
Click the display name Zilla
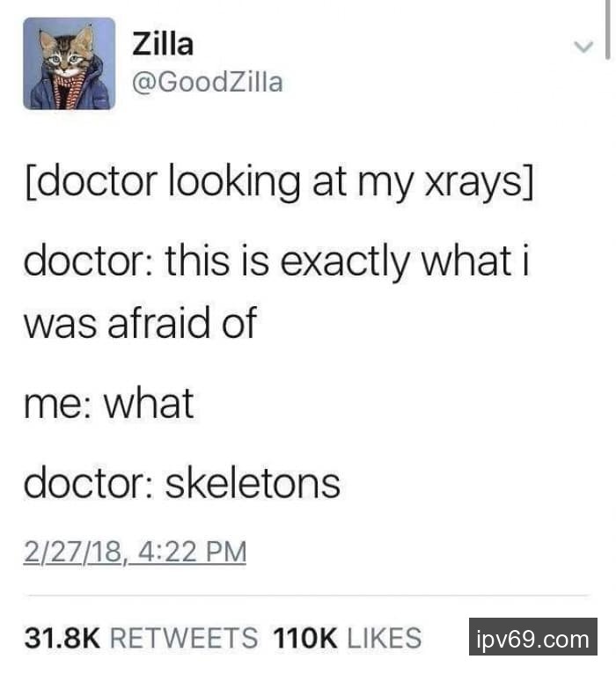(163, 44)
